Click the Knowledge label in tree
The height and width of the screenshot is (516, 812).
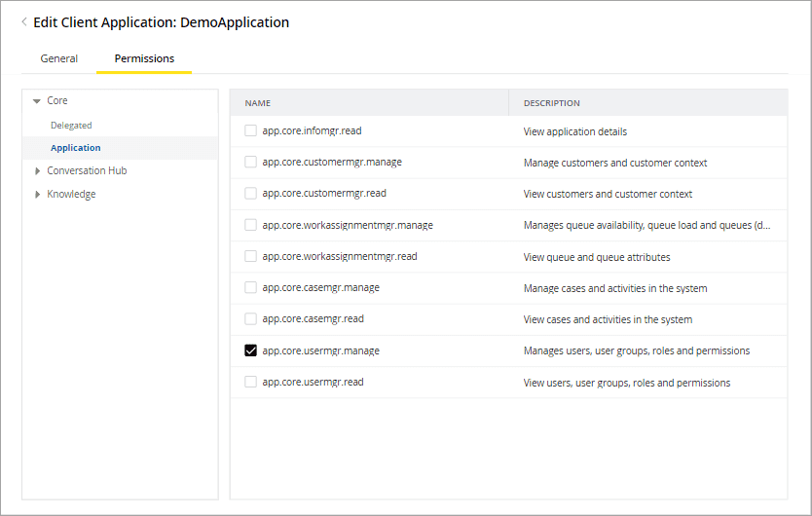[x=71, y=195]
